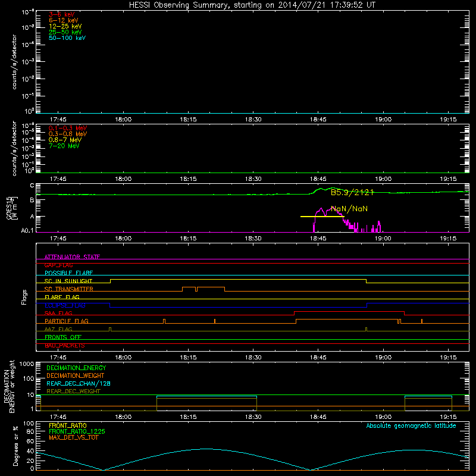Select the 19:15 tick under decimation panel

448,417
